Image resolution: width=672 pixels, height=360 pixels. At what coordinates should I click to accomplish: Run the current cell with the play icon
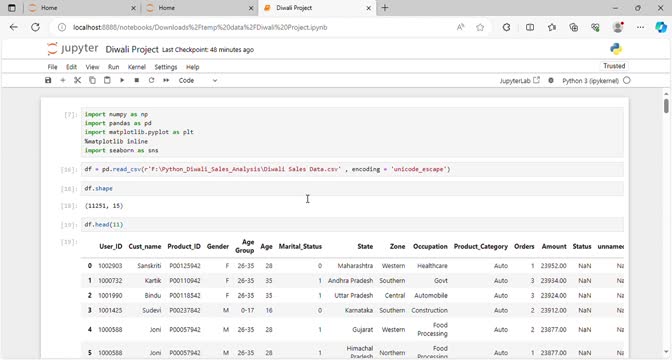tap(122, 80)
